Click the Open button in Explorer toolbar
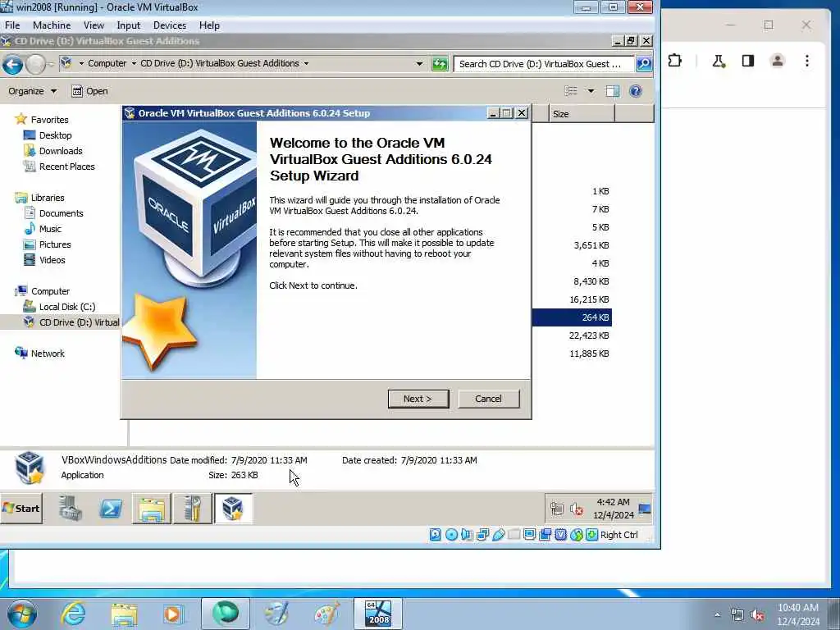This screenshot has width=840, height=630. coord(89,91)
